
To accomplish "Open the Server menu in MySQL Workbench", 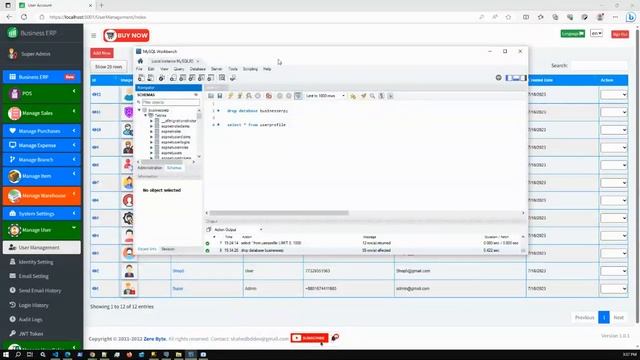I will (216, 69).
